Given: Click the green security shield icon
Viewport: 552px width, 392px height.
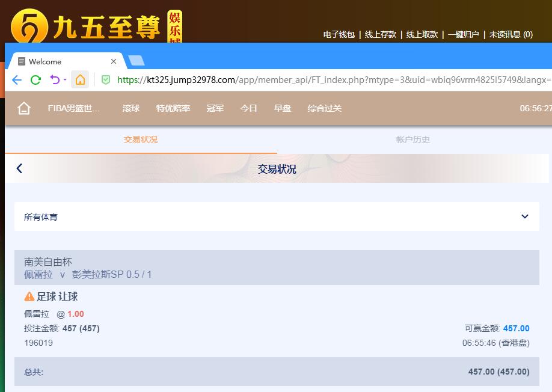Looking at the screenshot, I should point(105,80).
